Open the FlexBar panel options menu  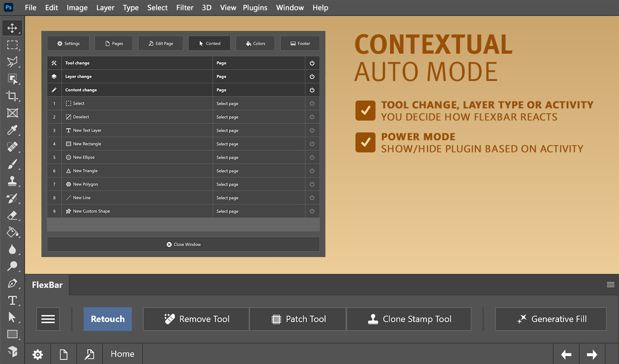pyautogui.click(x=610, y=285)
